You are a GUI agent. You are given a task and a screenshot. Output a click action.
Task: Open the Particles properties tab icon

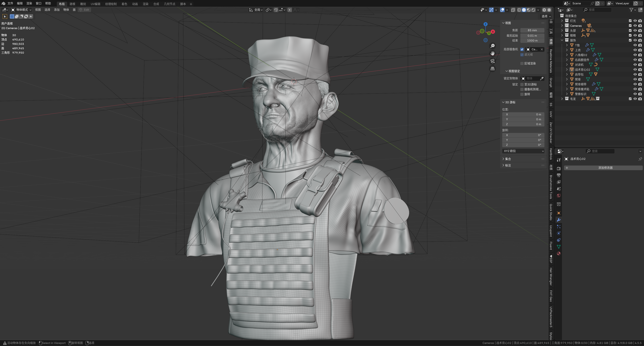559,226
